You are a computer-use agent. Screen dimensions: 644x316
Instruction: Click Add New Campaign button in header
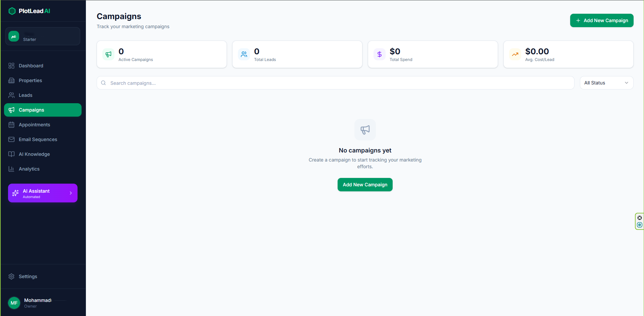[x=602, y=20]
